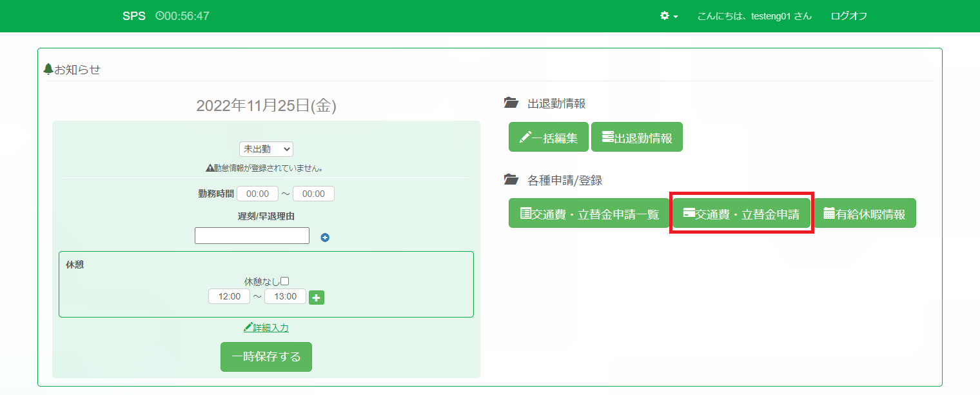Click ログオフ in the top bar

[x=848, y=16]
